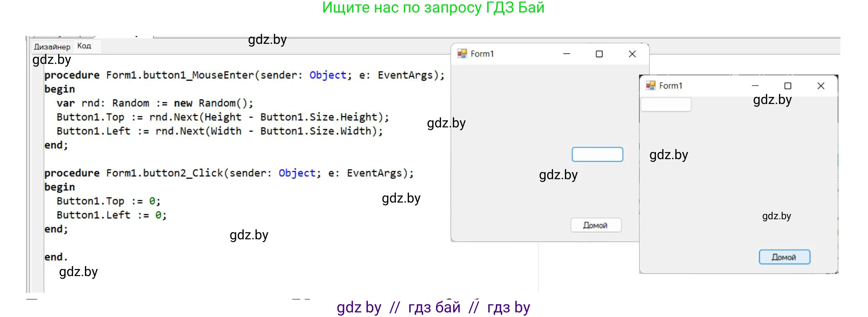Click the Button1.Left := 0 code line
The height and width of the screenshot is (317, 868).
pyautogui.click(x=112, y=215)
